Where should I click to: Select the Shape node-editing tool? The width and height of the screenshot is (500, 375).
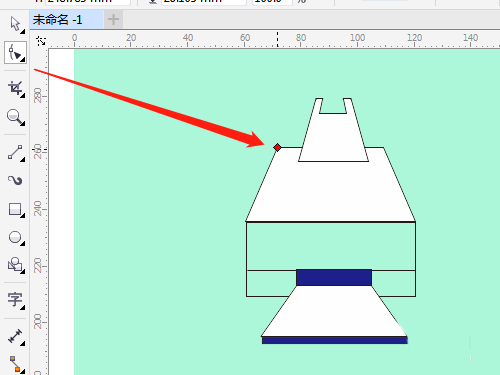click(15, 53)
